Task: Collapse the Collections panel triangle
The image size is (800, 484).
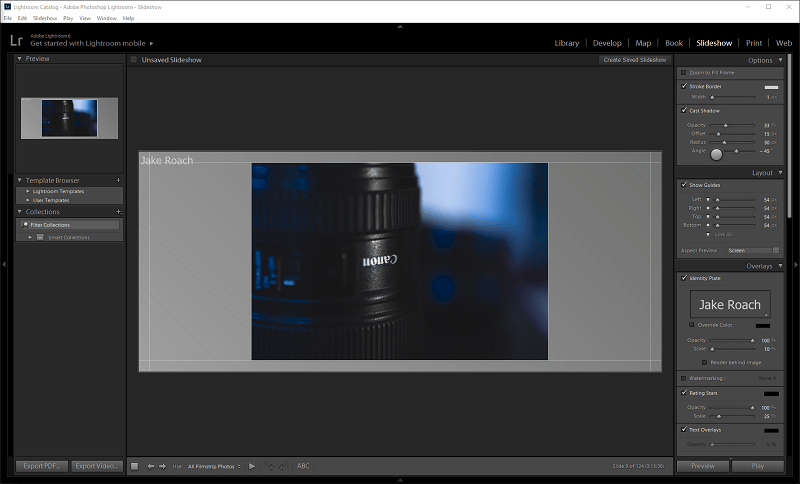Action: click(19, 212)
